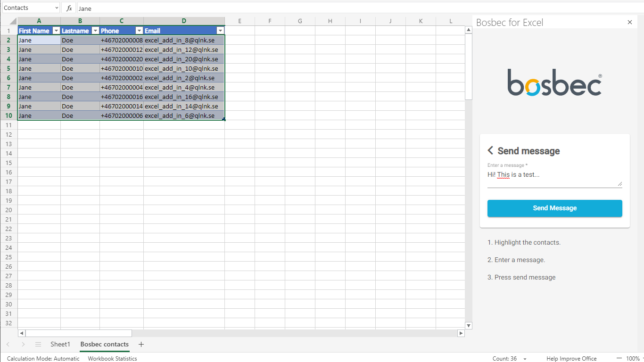This screenshot has height=362, width=644.
Task: Click the previous sheet navigation arrow
Action: coord(8,345)
